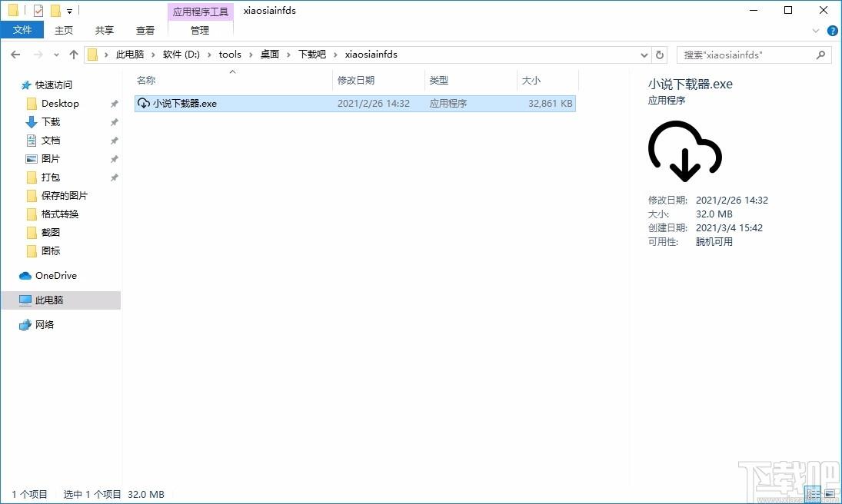This screenshot has height=504, width=842.
Task: Click tools in the address breadcrumb
Action: click(x=230, y=55)
